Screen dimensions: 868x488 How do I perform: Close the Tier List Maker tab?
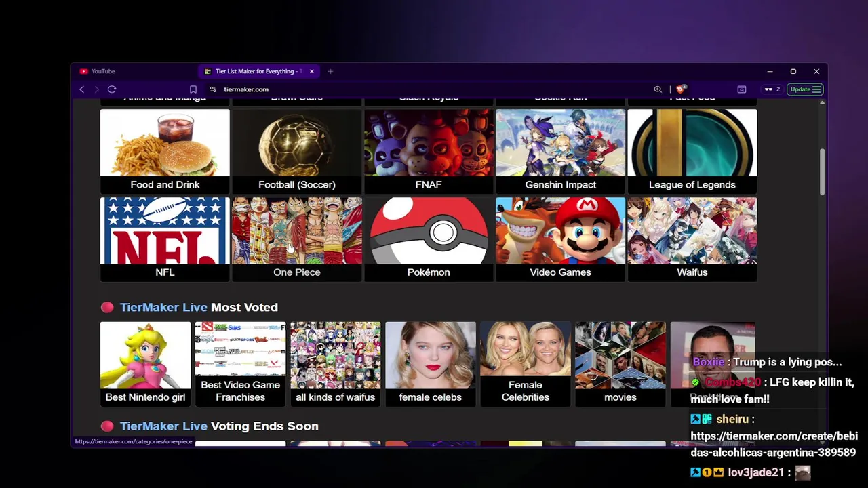pos(312,71)
